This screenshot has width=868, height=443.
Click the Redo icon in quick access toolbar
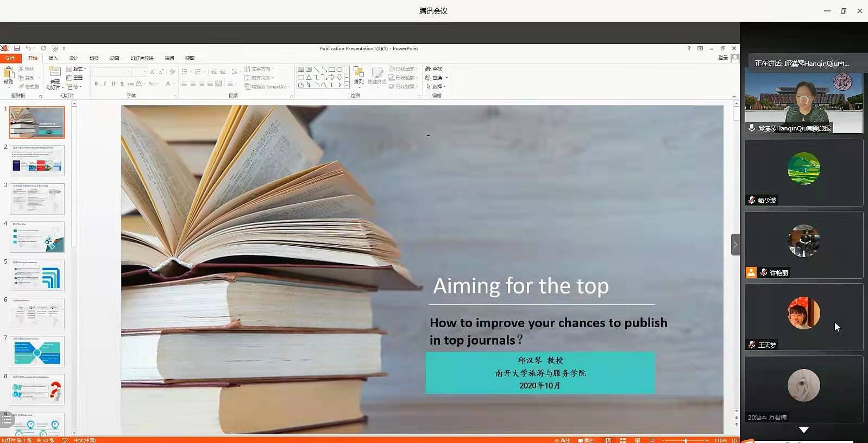[x=43, y=48]
